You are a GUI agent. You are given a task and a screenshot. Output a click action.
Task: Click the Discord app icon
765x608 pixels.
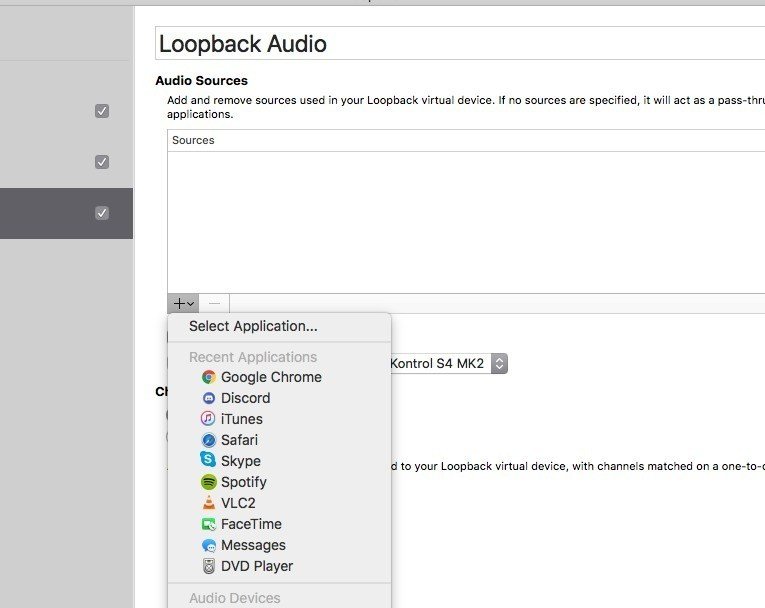(x=209, y=398)
